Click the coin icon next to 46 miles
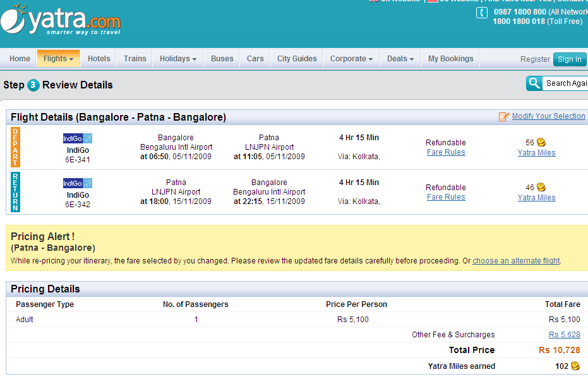The image size is (588, 379). (x=541, y=187)
